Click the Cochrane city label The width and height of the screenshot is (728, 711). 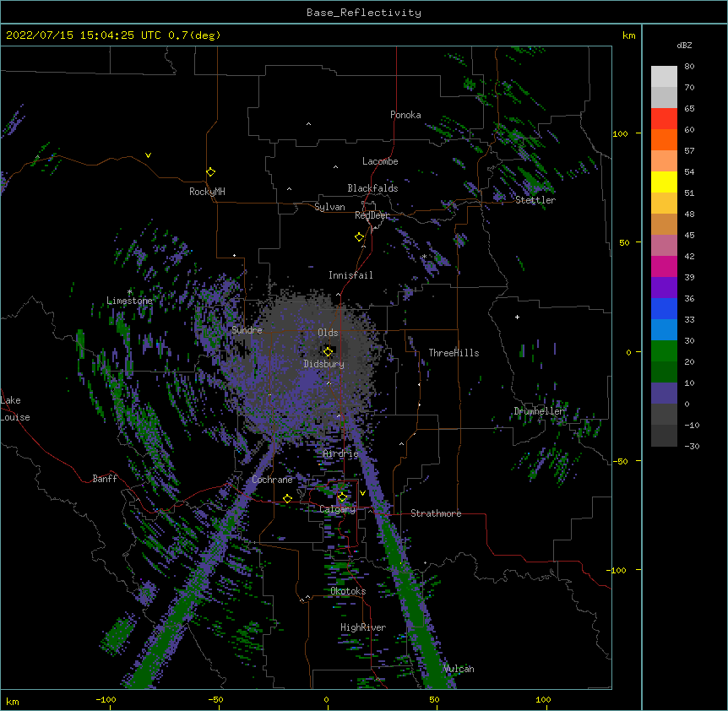pyautogui.click(x=272, y=480)
